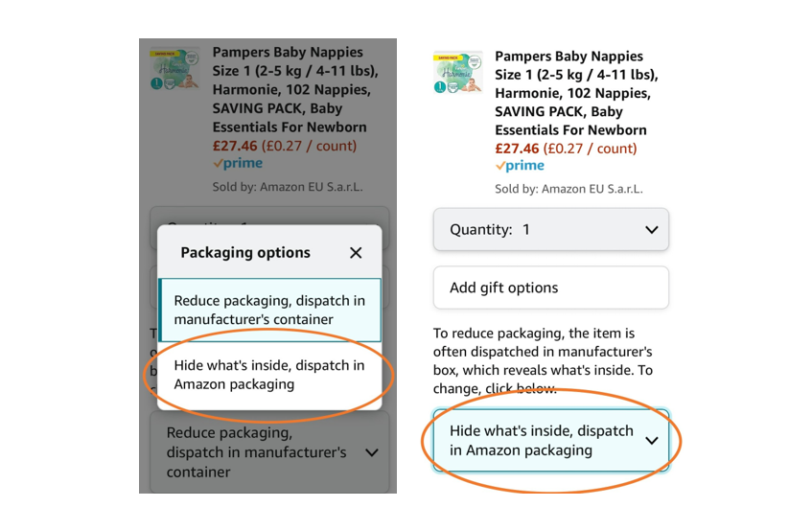This screenshot has width=812, height=530.
Task: Open the Quantity: 1 dropdown
Action: pyautogui.click(x=550, y=230)
